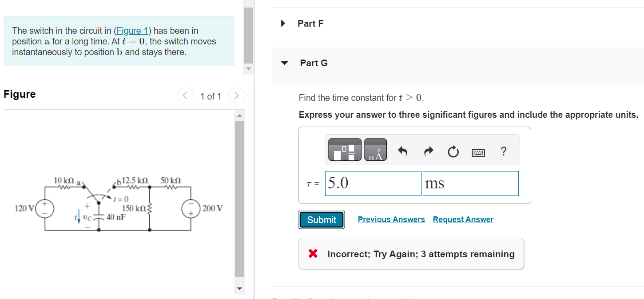Image resolution: width=644 pixels, height=299 pixels.
Task: Click the τ value input showing 5.0
Action: tap(373, 183)
